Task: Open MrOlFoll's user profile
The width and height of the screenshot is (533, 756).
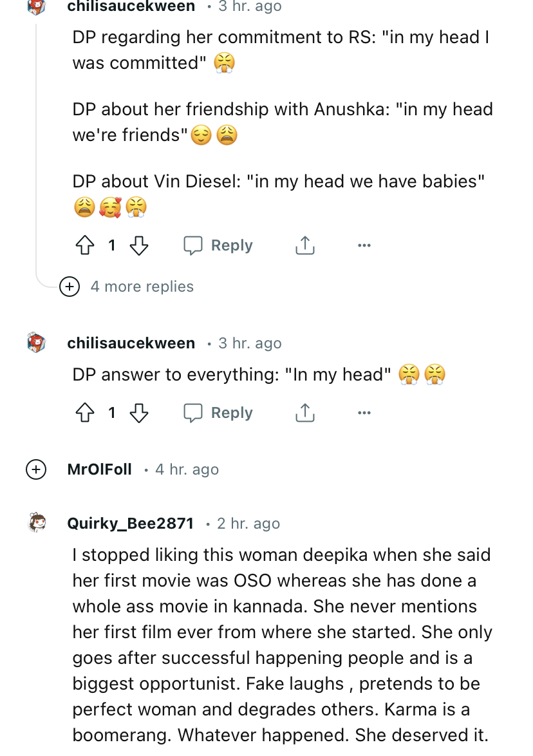Action: pyautogui.click(x=99, y=469)
